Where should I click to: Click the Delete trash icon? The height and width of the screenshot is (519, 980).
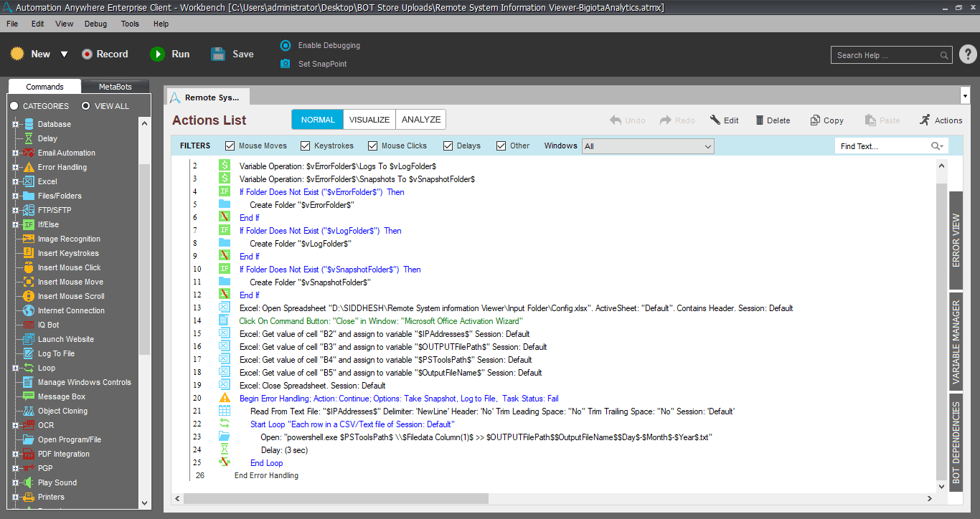(759, 120)
